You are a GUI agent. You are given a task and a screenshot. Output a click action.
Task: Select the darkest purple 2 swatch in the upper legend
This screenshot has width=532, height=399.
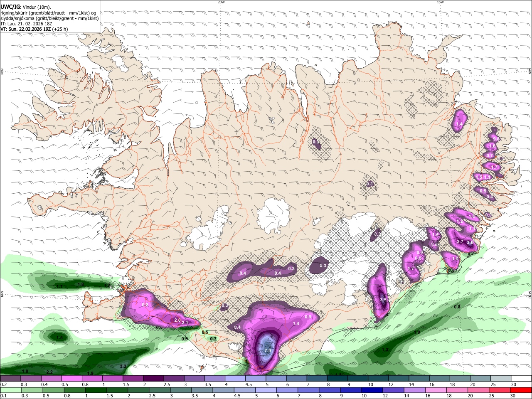pos(153,379)
